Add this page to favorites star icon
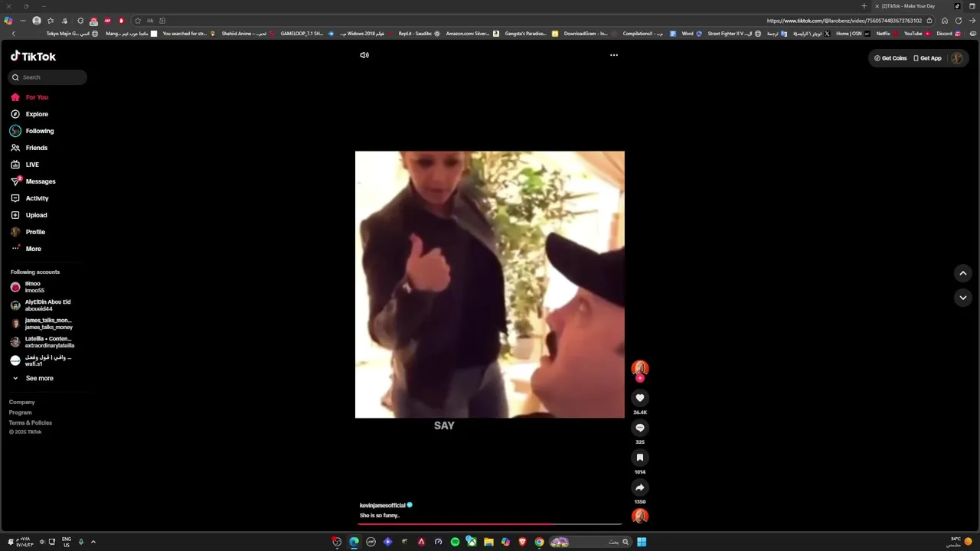The height and width of the screenshot is (551, 980). click(x=138, y=21)
